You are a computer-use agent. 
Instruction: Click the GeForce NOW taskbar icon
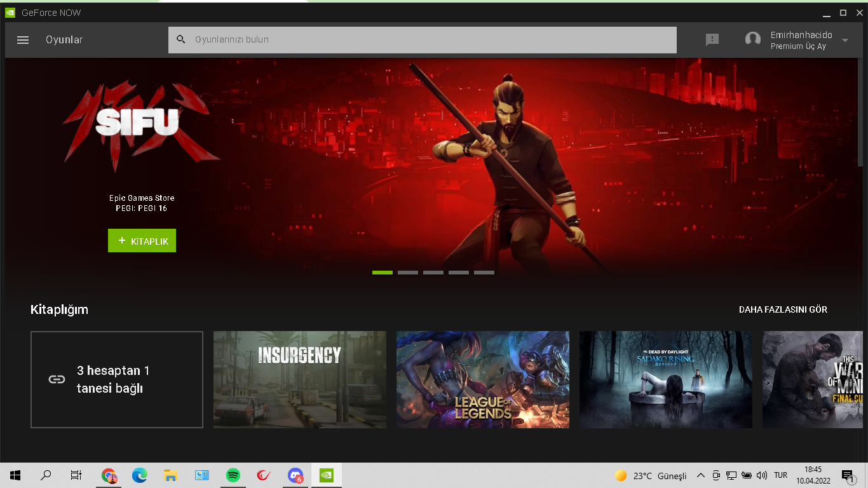pos(326,475)
